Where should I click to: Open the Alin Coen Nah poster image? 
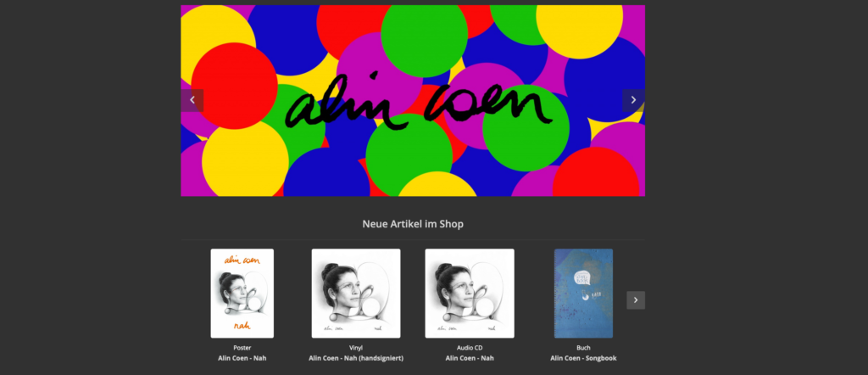(242, 293)
